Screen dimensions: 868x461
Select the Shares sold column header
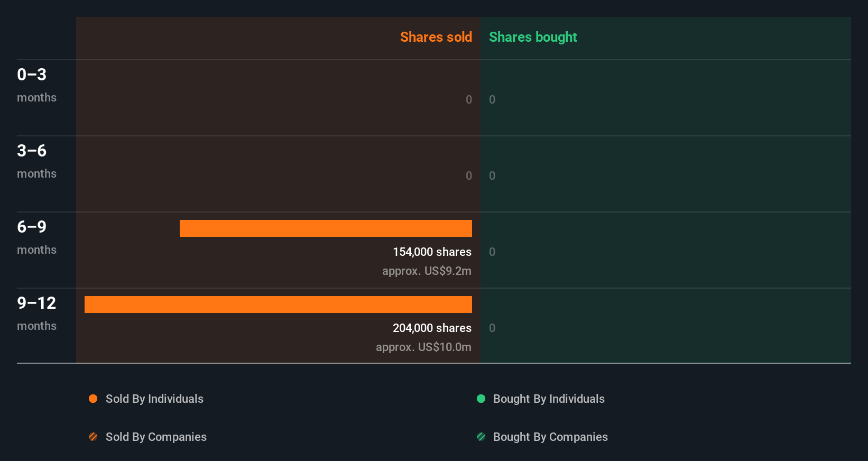[436, 37]
